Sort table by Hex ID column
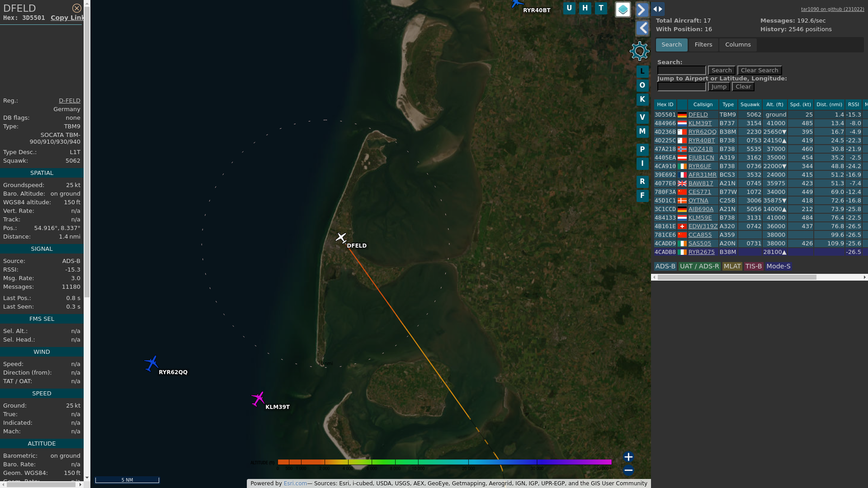The height and width of the screenshot is (488, 868). tap(665, 104)
